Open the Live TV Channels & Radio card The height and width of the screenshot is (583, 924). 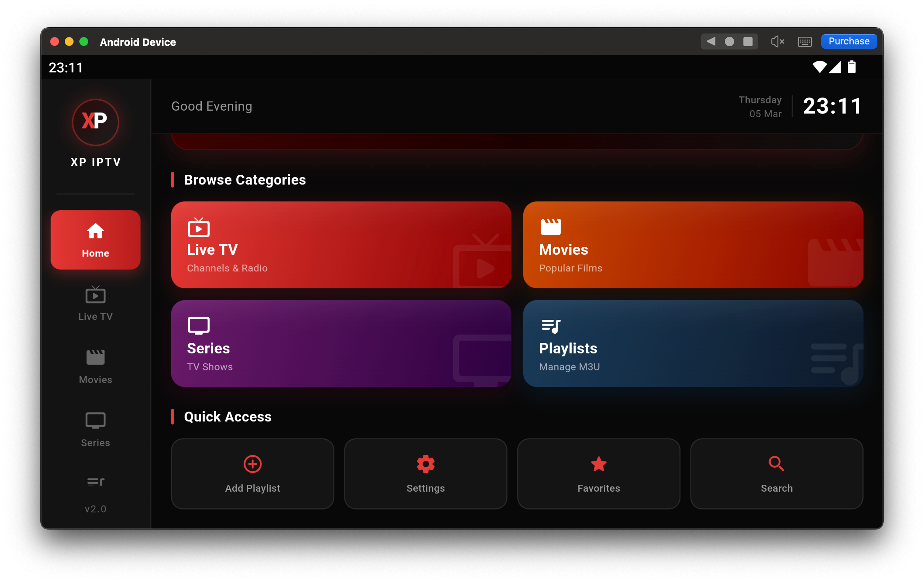click(341, 245)
